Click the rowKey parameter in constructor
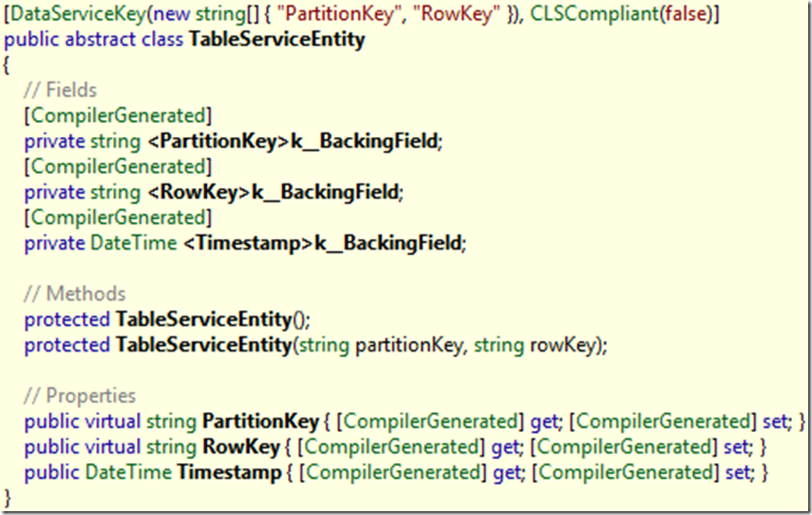Image resolution: width=812 pixels, height=515 pixels. (x=564, y=345)
